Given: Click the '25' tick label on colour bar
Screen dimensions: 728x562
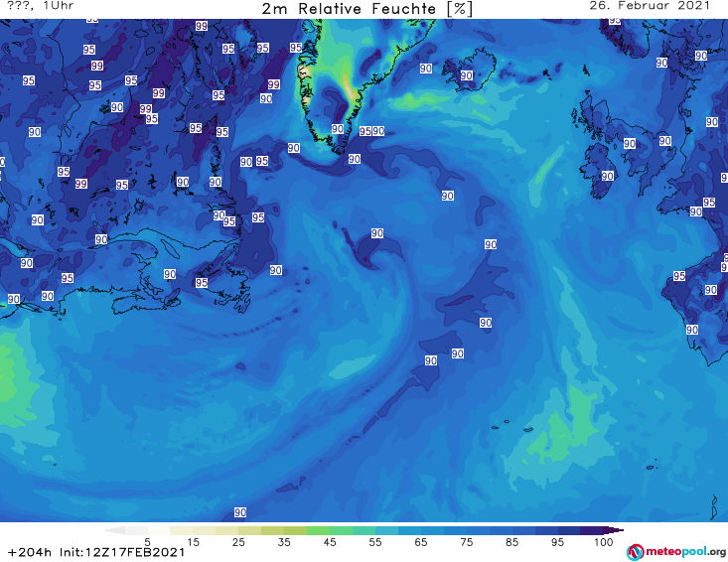Looking at the screenshot, I should tap(238, 542).
